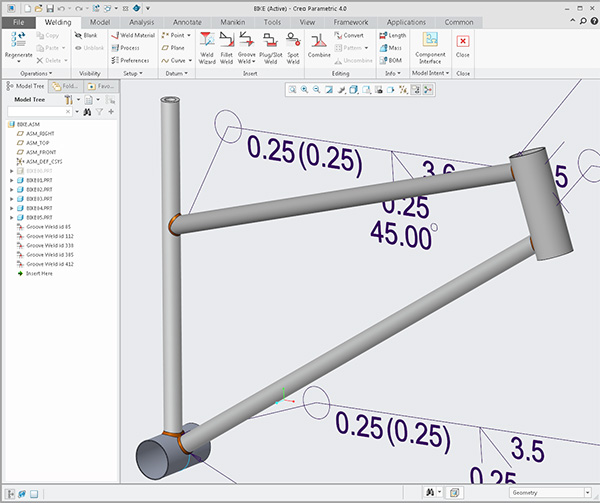Click the Preferences button in Setup
Viewport: 600px width, 503px height.
[132, 60]
